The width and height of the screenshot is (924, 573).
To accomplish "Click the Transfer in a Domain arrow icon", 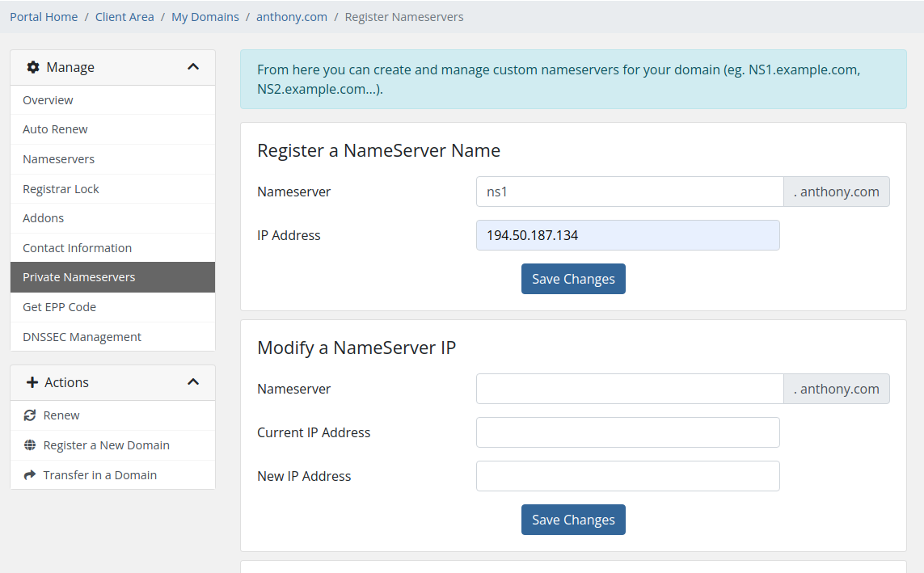I will (x=29, y=474).
